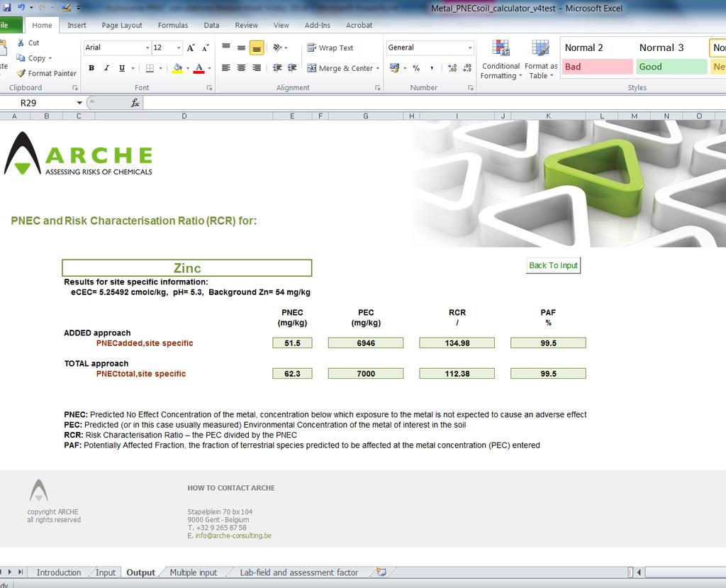Decrease font size with the Shrink Font icon
The image size is (726, 588).
point(206,48)
